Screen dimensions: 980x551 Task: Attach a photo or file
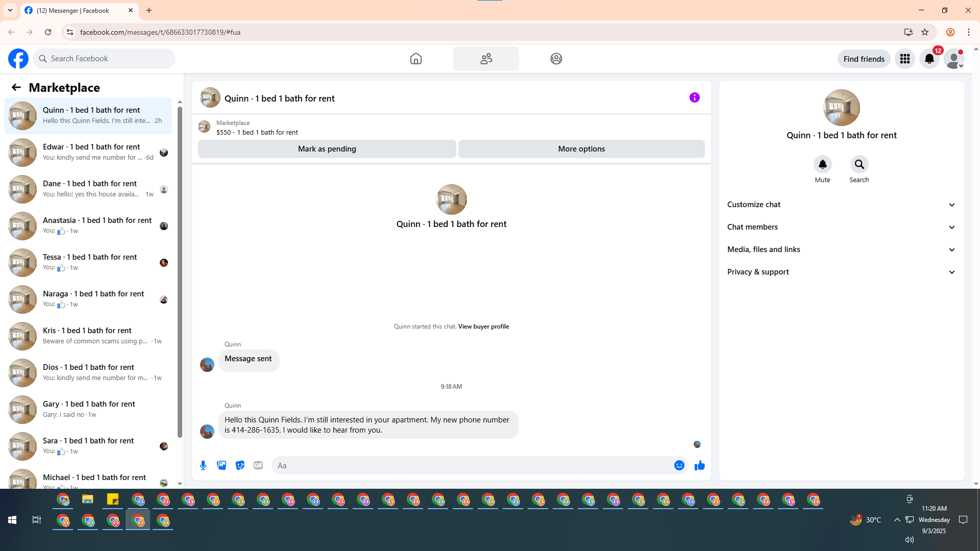pyautogui.click(x=222, y=465)
